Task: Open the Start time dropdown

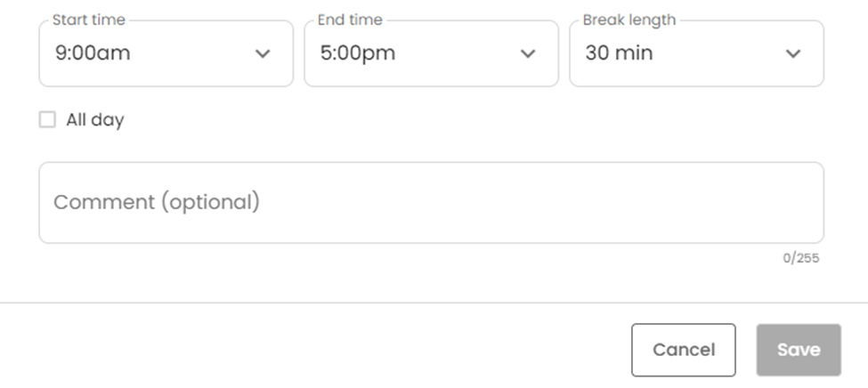Action: (166, 53)
